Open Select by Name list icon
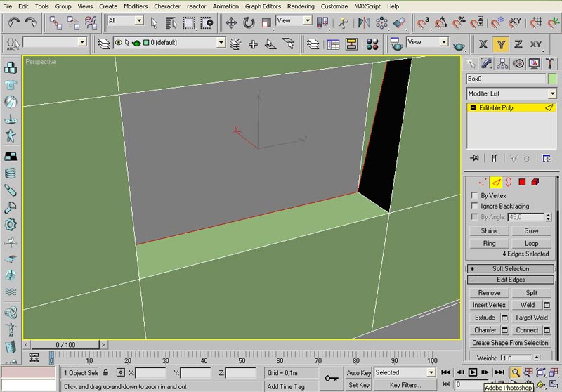562x392 pixels. tap(171, 23)
